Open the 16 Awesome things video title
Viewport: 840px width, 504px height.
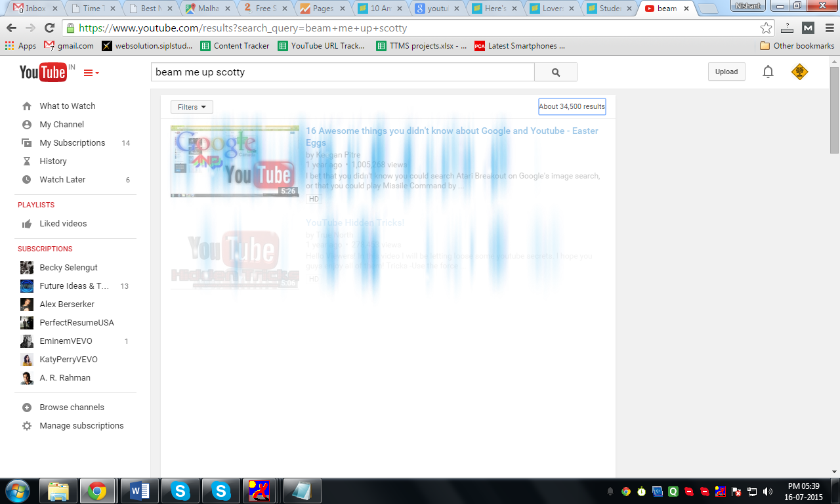point(452,136)
